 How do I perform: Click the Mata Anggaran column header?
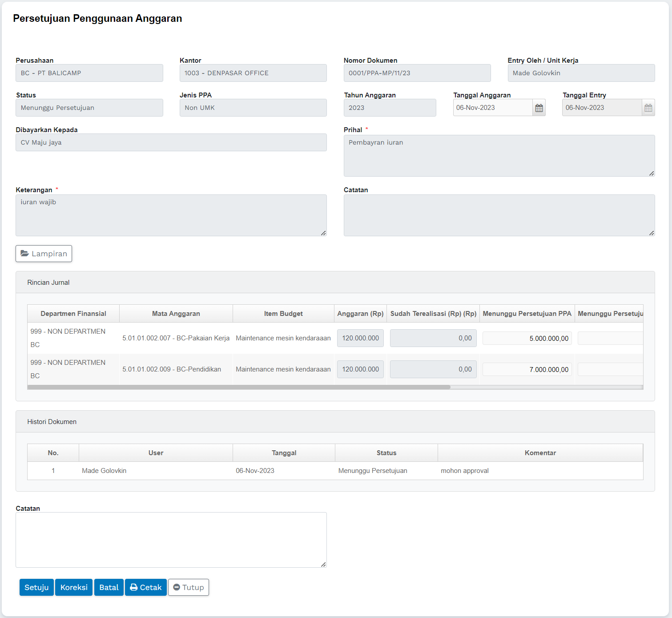[x=176, y=314]
